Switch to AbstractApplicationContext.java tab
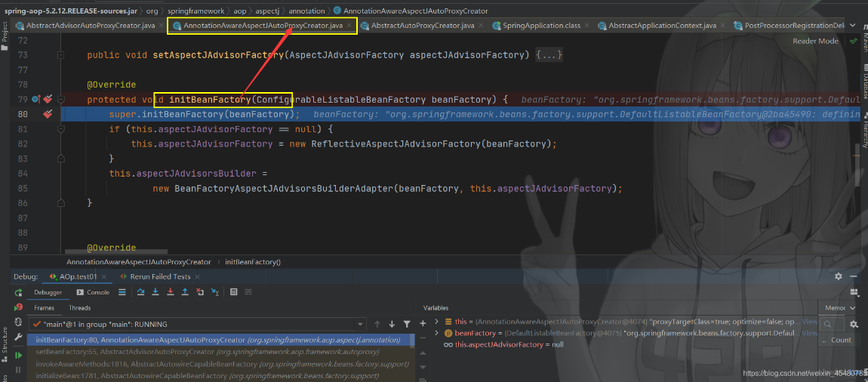The image size is (868, 382). (661, 26)
